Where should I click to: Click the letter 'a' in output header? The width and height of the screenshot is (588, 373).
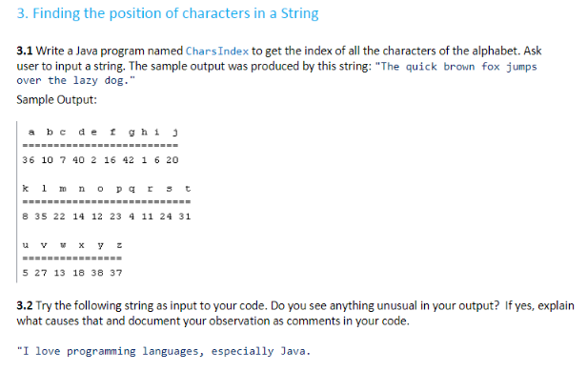click(x=31, y=132)
